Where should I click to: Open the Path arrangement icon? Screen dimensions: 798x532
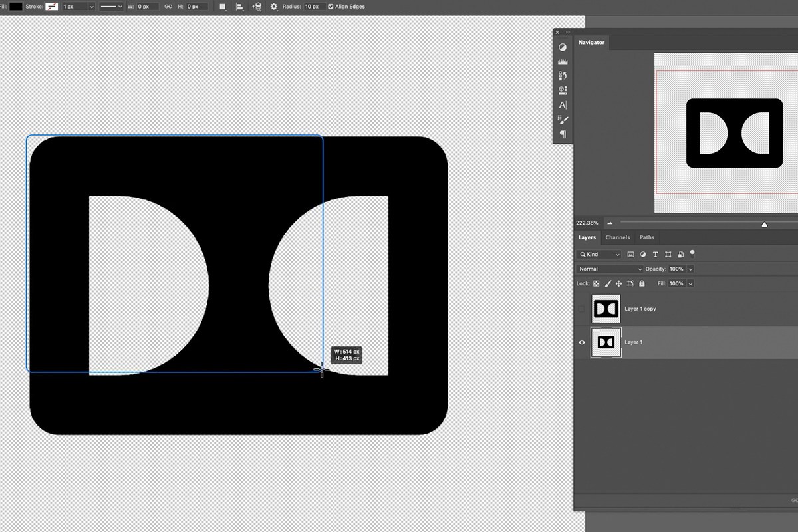[257, 6]
